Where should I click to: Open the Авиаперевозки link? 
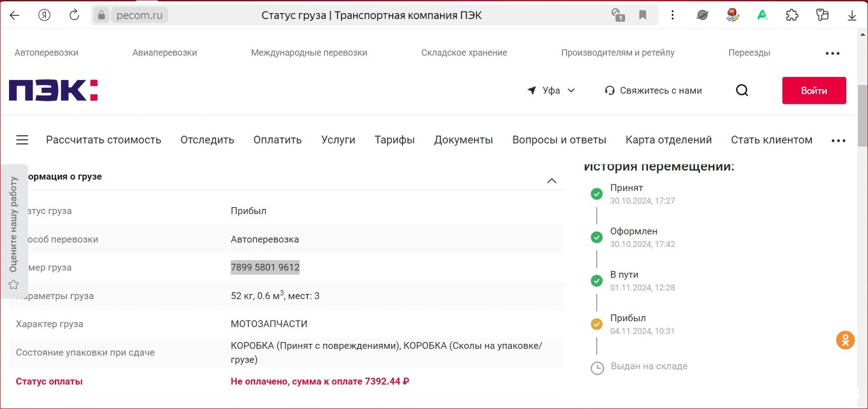click(x=165, y=52)
